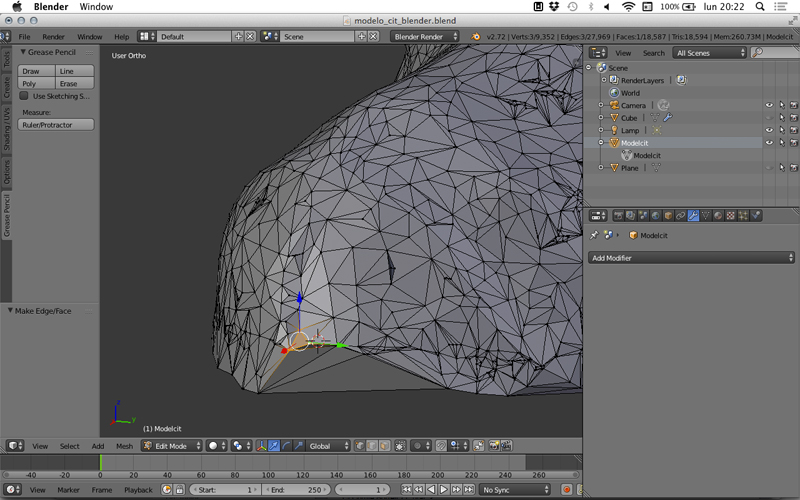This screenshot has height=500, width=800.
Task: Open the Edit Mode dropdown
Action: pos(172,446)
